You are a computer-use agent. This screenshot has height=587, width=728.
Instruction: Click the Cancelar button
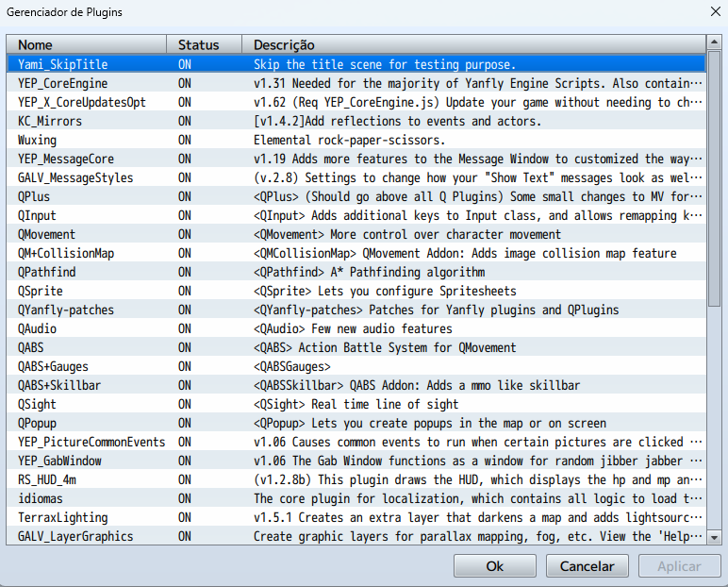pos(587,565)
